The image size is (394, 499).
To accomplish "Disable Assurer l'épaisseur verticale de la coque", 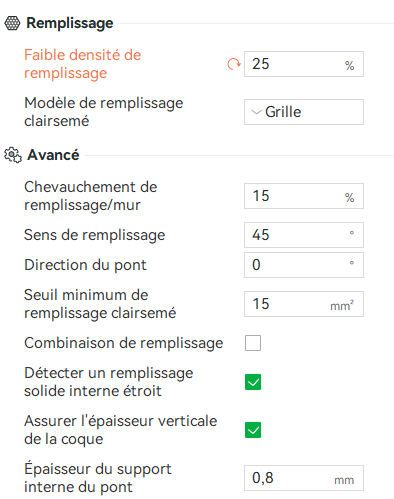I will tap(253, 430).
